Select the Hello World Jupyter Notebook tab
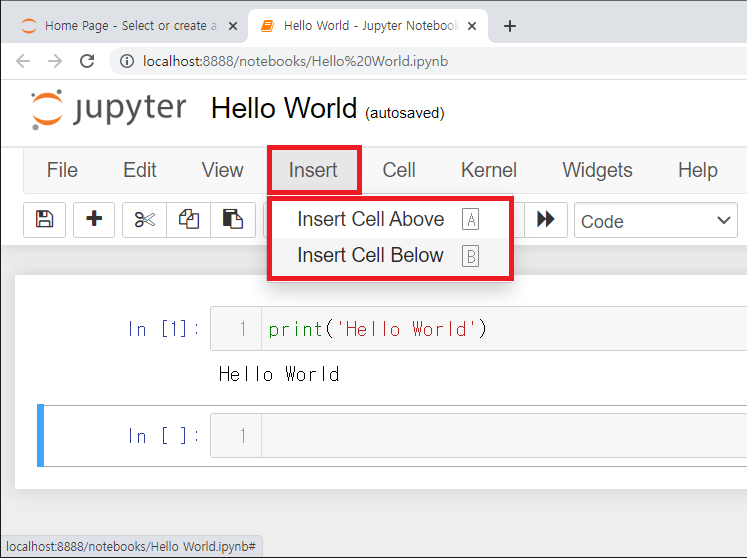The width and height of the screenshot is (747, 558). [x=368, y=26]
